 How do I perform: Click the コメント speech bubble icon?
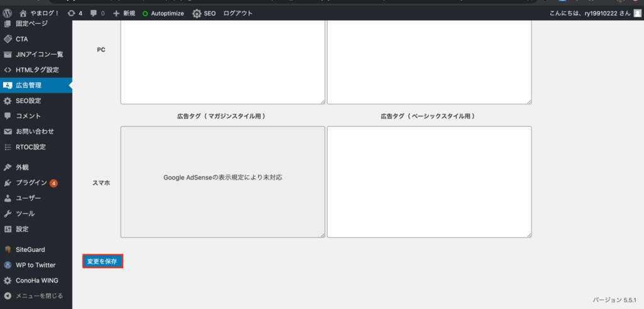[8, 116]
